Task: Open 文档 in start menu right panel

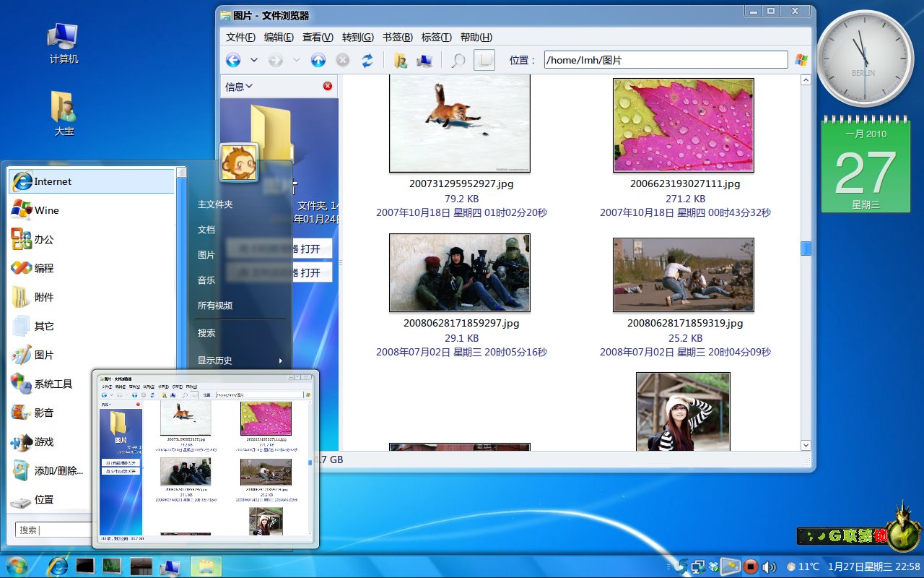Action: (206, 230)
